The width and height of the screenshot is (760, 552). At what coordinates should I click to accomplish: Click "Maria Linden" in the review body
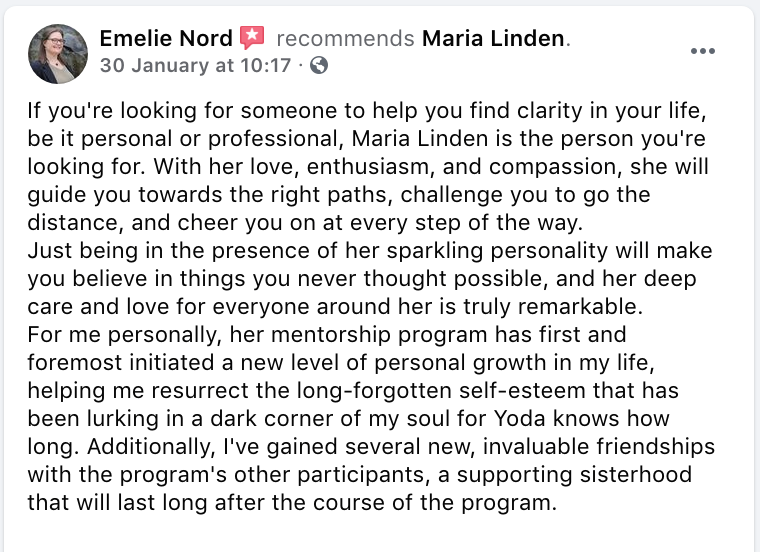(419, 139)
